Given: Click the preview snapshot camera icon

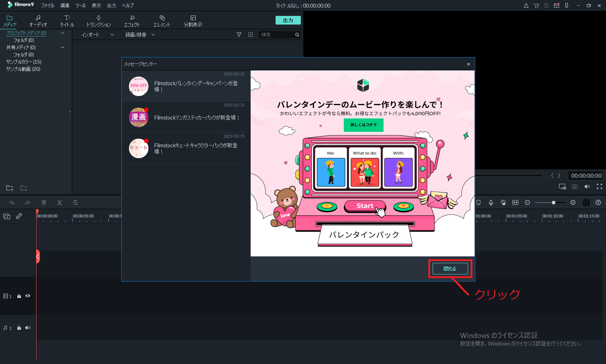Looking at the screenshot, I should (575, 186).
